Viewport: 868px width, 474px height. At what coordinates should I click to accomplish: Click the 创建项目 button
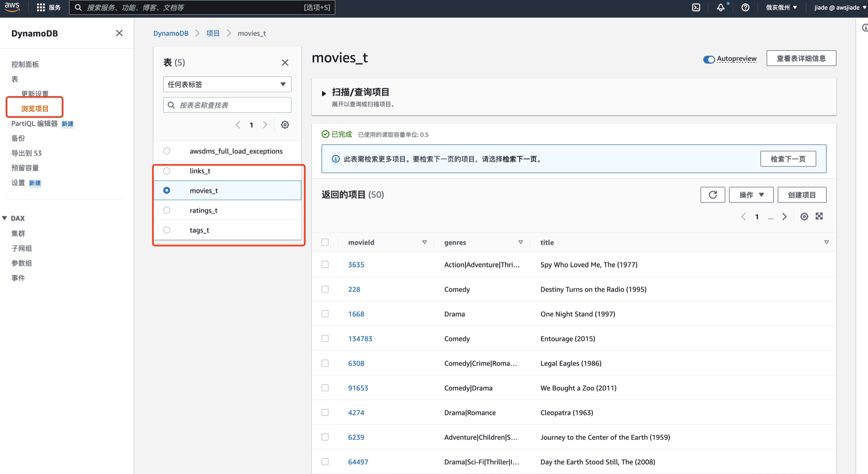point(801,195)
